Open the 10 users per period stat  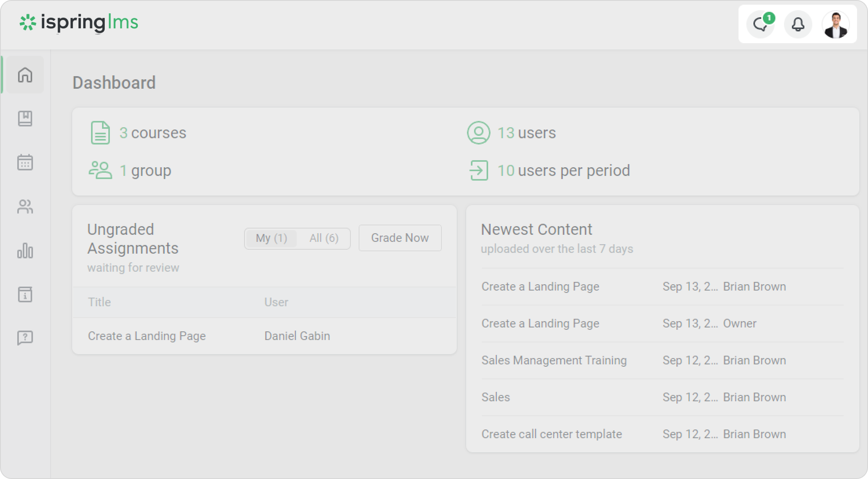click(x=563, y=170)
